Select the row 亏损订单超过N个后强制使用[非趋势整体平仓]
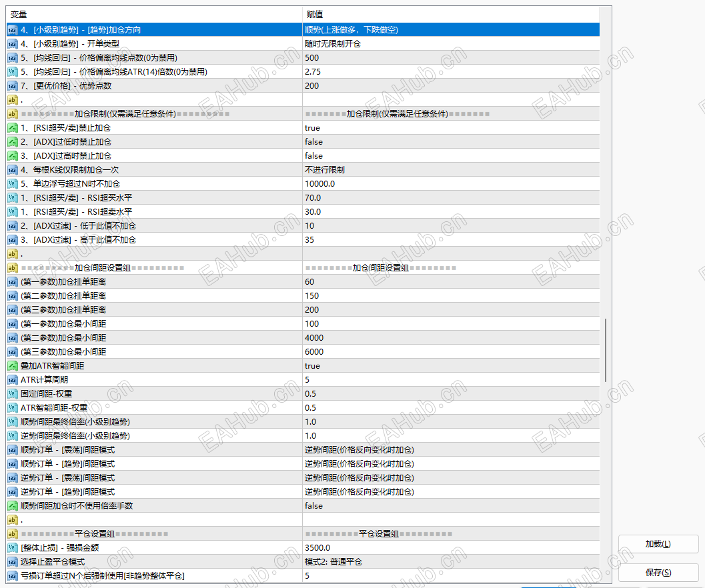Image resolution: width=705 pixels, height=588 pixels. pos(303,576)
